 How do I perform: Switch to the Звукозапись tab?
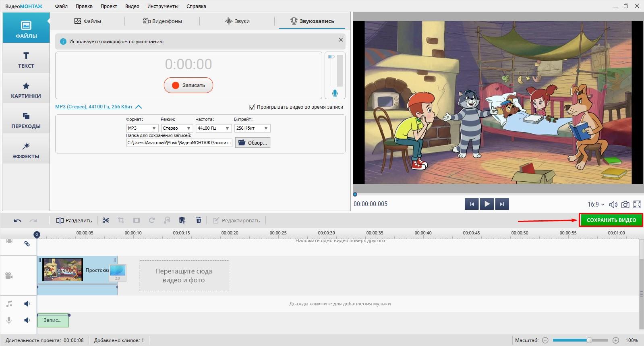312,21
